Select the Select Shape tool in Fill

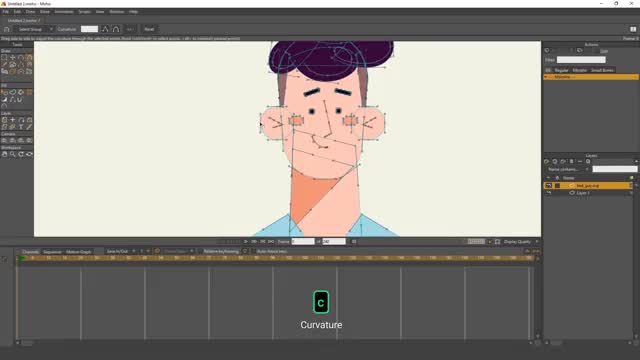click(x=4, y=92)
